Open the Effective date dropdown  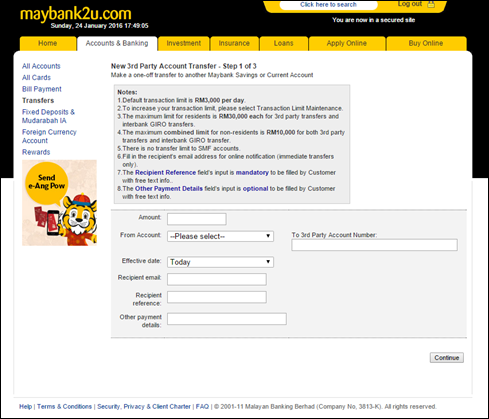pyautogui.click(x=220, y=262)
